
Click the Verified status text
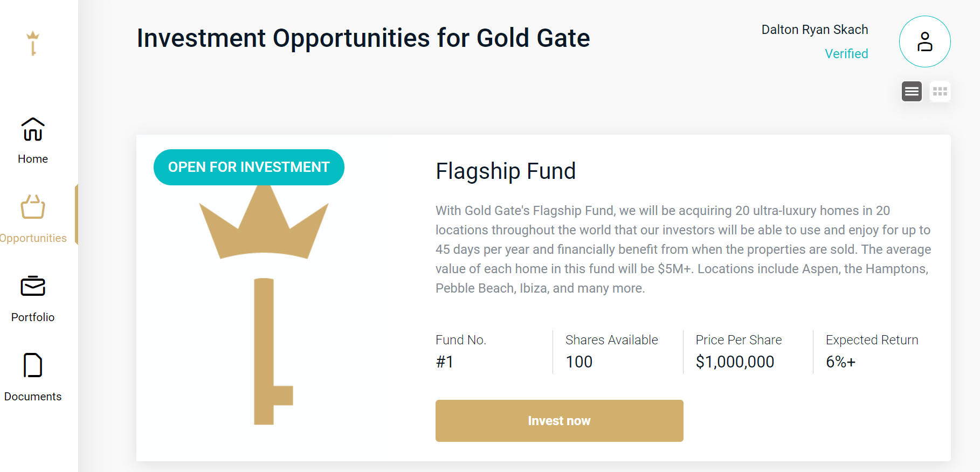[x=846, y=54]
